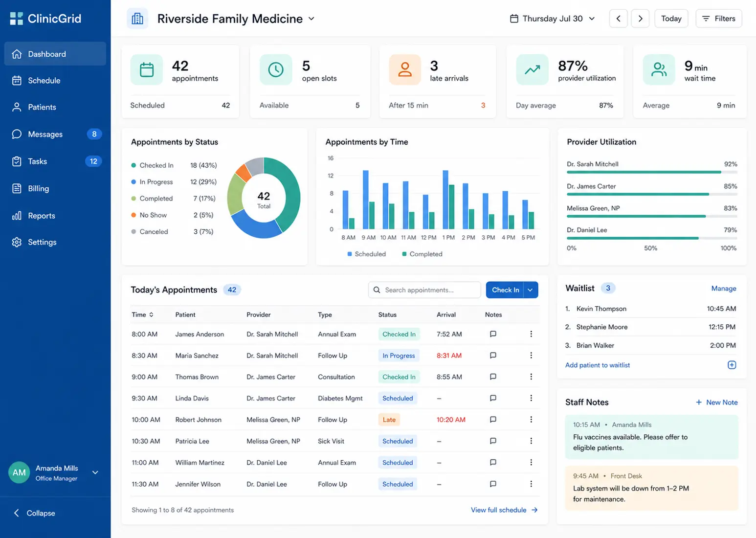The height and width of the screenshot is (538, 756).
Task: Go to previous day arrow
Action: pos(619,19)
